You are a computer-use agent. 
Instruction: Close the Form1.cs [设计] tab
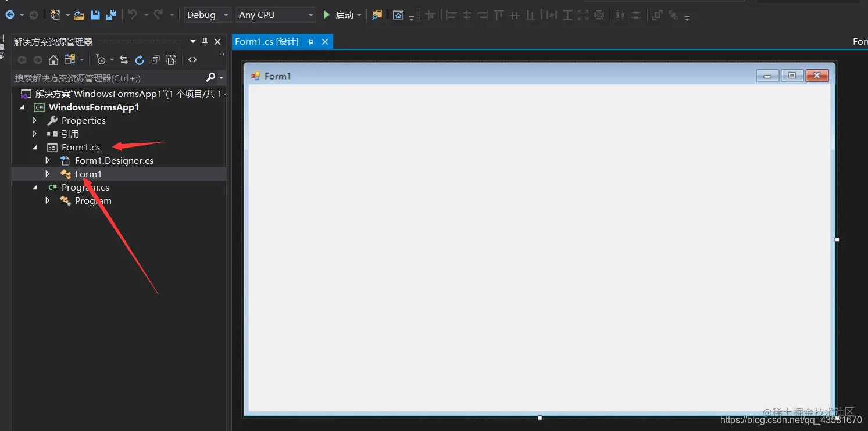click(x=325, y=42)
